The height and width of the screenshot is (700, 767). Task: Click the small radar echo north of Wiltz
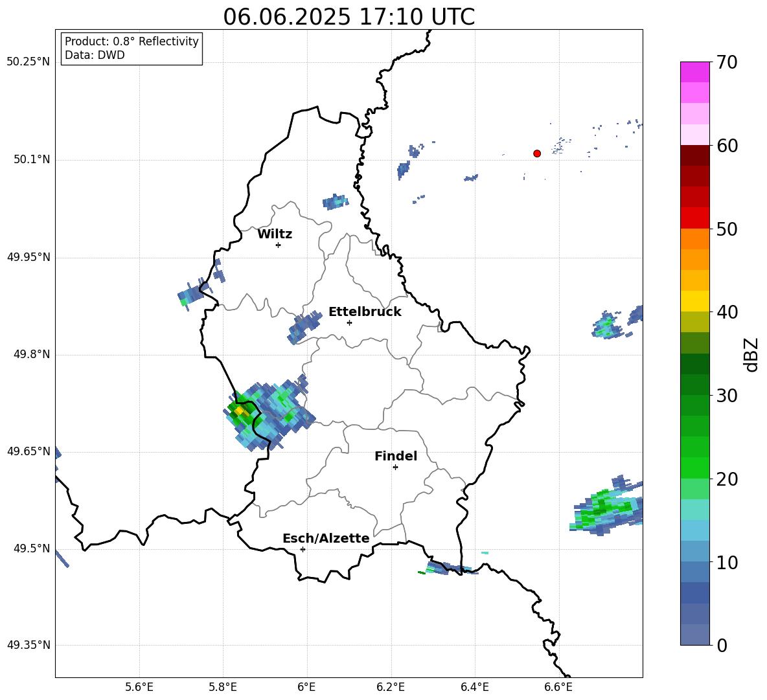[x=336, y=201]
